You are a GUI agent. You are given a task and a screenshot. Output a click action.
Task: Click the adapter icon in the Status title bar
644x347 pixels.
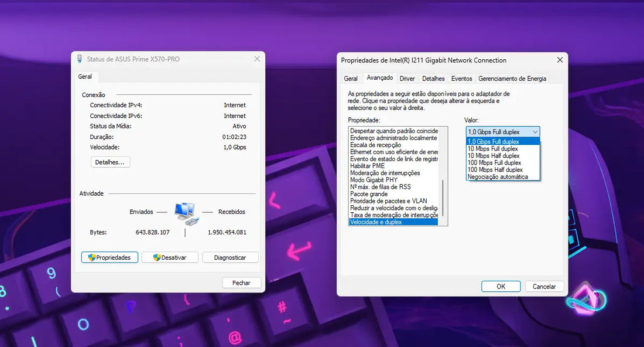(79, 59)
